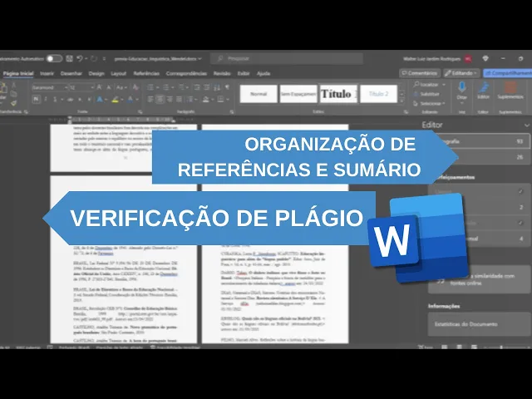Viewport: 532px width, 399px height.
Task: Select the Sem Espaçamento style
Action: coord(298,94)
